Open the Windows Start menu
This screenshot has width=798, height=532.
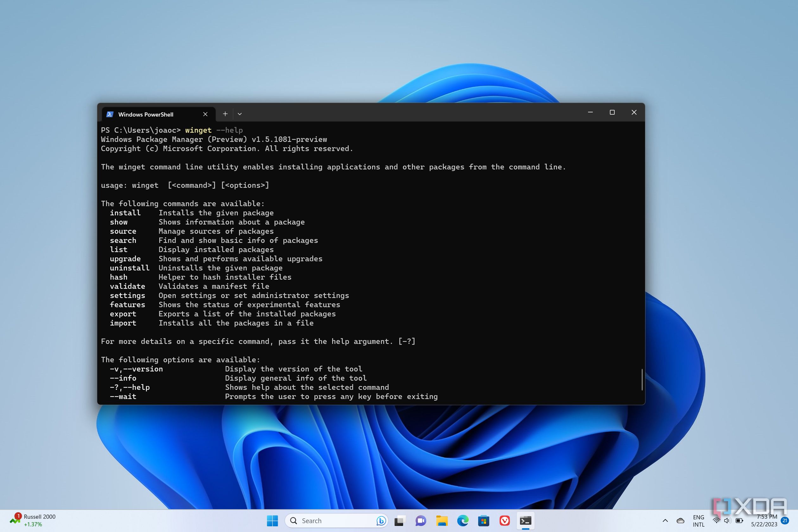[x=272, y=521]
